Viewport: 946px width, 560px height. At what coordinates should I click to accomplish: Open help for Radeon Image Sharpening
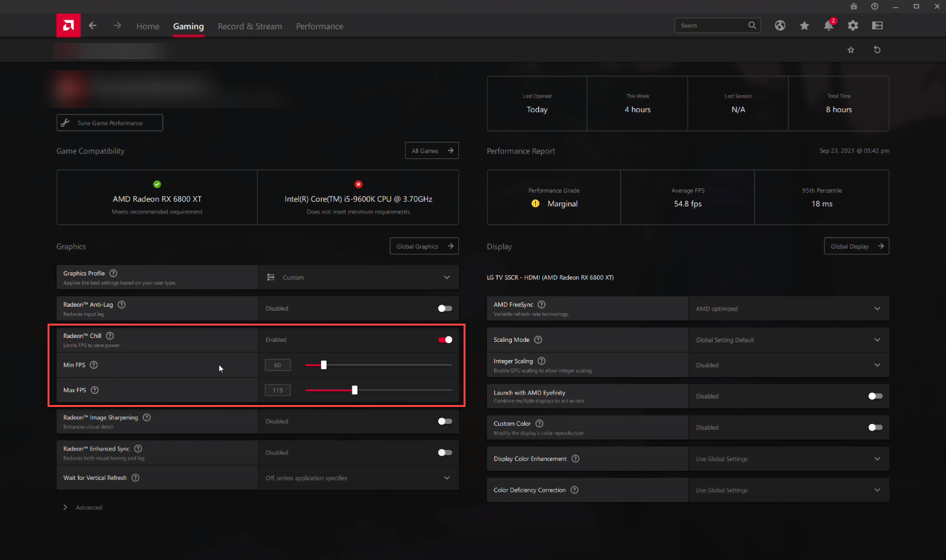coord(146,417)
